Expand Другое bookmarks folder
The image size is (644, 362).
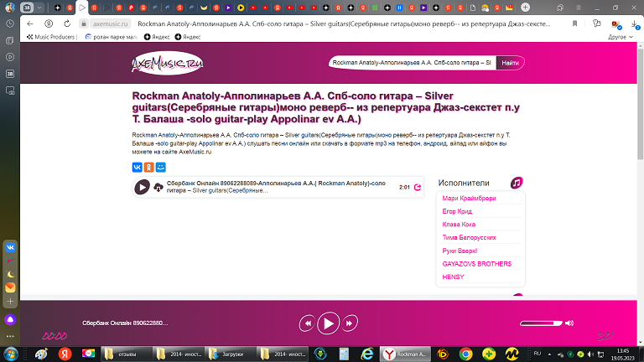[x=621, y=37]
